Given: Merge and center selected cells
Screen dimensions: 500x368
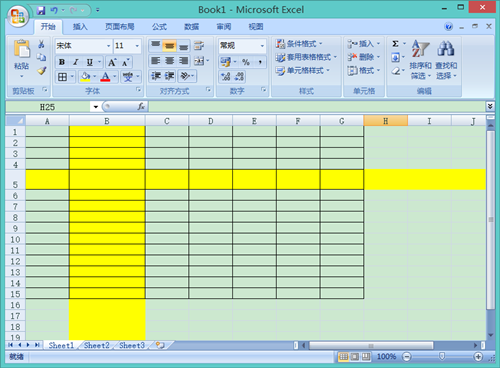Looking at the screenshot, I should click(x=199, y=61).
